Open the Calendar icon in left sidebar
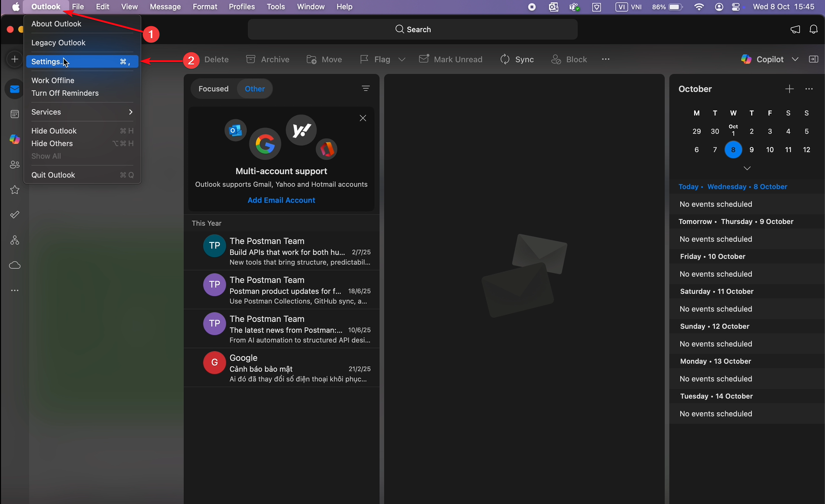 (x=15, y=114)
